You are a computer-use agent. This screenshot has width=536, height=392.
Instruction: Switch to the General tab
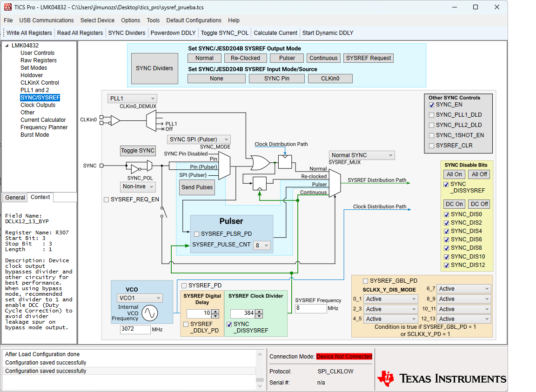pyautogui.click(x=15, y=198)
